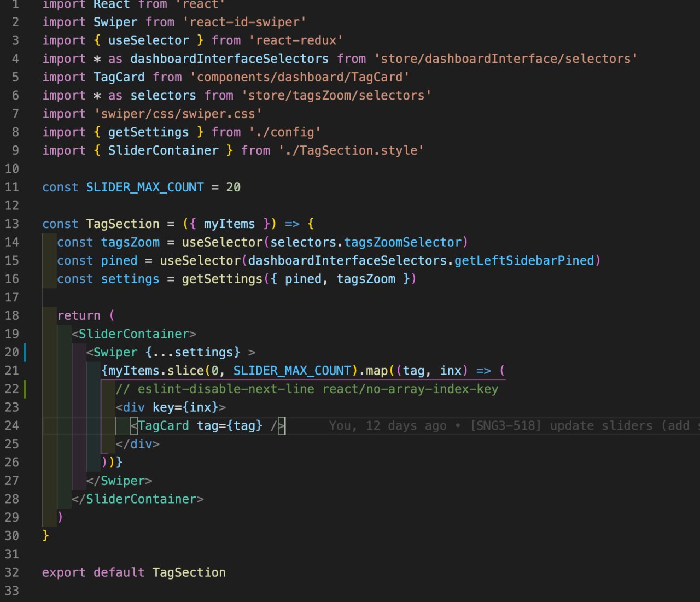Viewport: 700px width, 602px height.
Task: Click myItems.slice call on line 21
Action: click(x=155, y=371)
